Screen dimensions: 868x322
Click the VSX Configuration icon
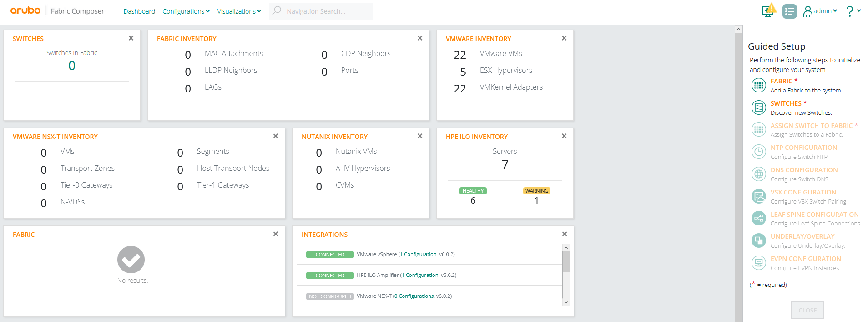[759, 196]
